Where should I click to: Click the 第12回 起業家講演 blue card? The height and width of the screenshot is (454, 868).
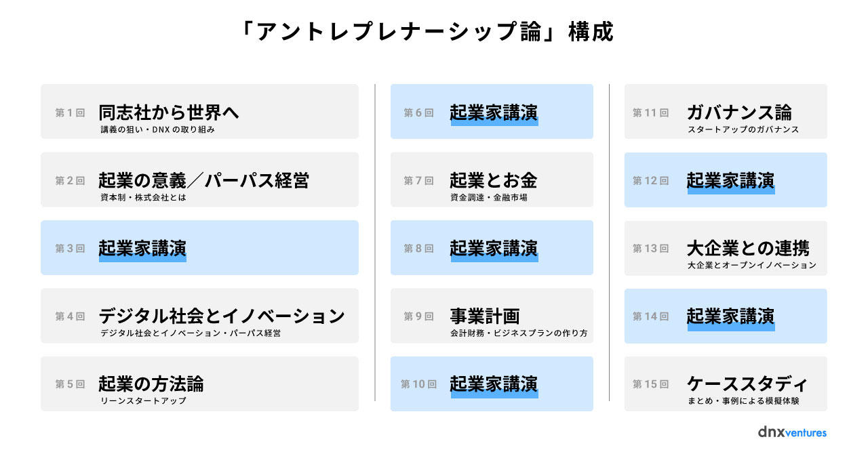coord(726,180)
